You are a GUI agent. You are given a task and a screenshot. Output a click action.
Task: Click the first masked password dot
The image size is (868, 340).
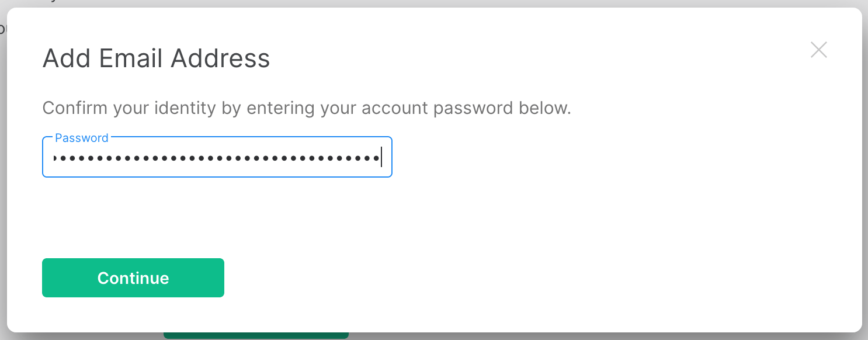(55, 158)
